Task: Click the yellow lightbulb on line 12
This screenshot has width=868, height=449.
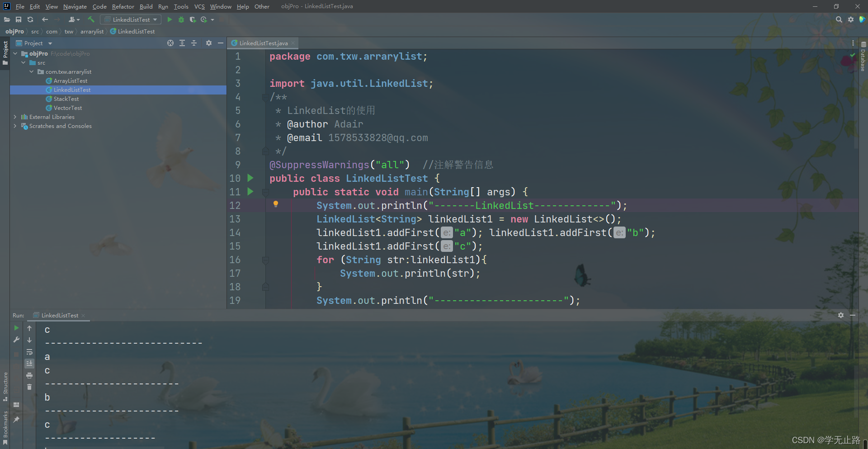Action: pos(276,204)
